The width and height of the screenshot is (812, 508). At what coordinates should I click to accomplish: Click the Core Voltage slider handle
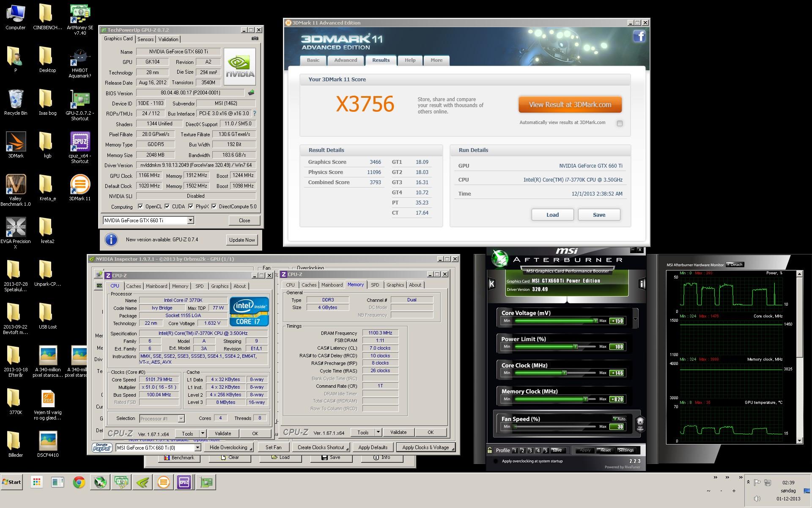pos(595,321)
